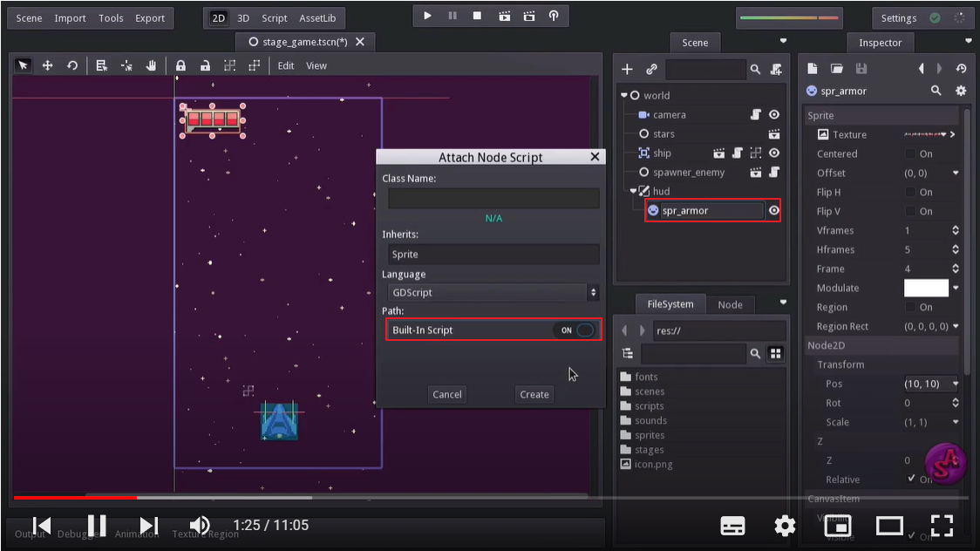Click Create in Attach Node Script dialog

click(534, 394)
